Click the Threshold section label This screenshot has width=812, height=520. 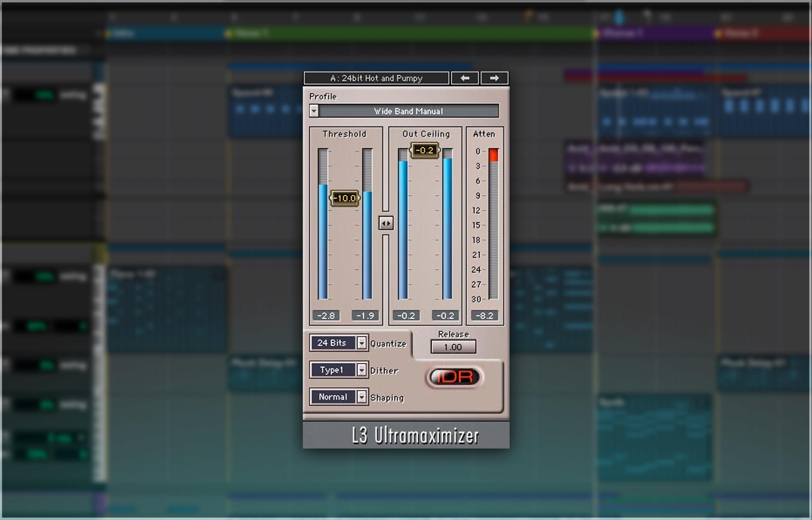tap(345, 134)
